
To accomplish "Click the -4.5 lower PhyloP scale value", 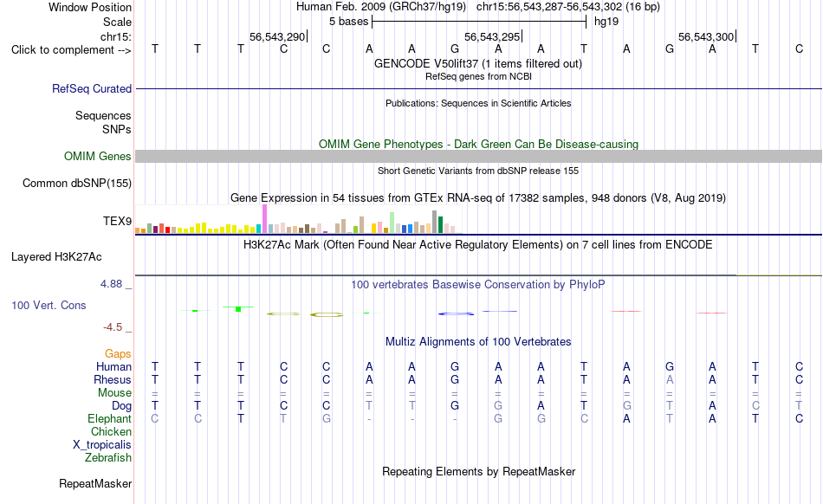I will 113,327.
